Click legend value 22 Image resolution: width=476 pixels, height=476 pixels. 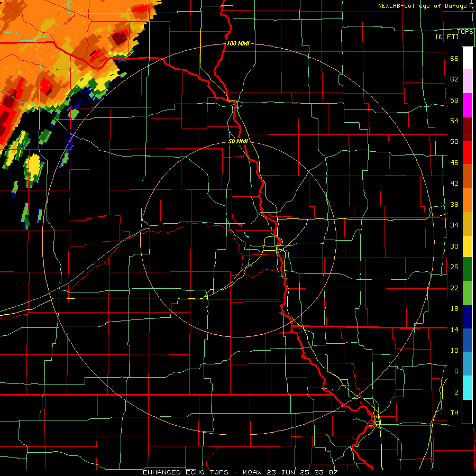coord(454,288)
